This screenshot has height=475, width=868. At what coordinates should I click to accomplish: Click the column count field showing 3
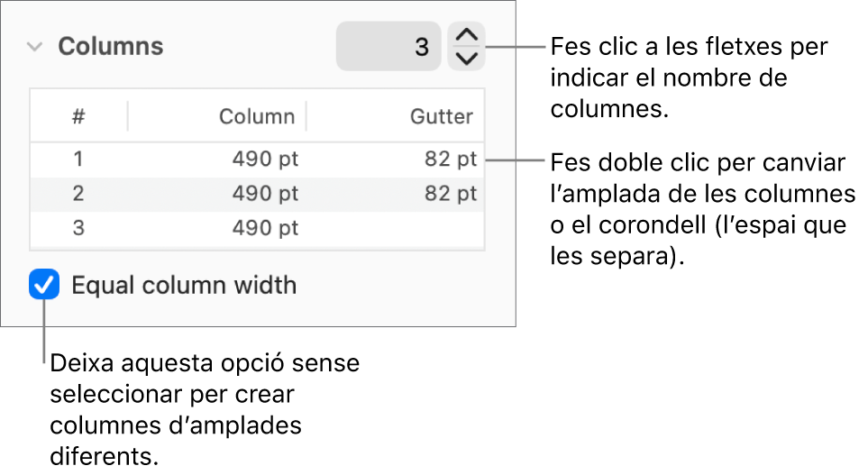388,47
